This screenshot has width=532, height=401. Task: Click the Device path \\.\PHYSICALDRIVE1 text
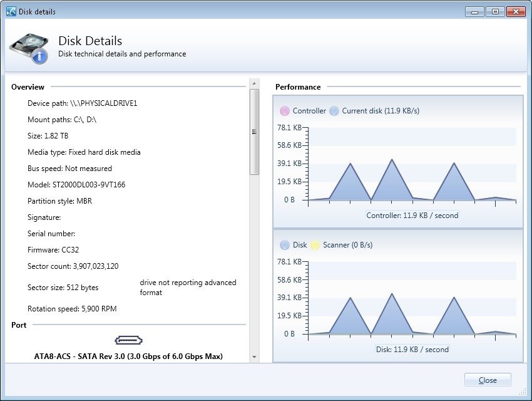(x=83, y=103)
